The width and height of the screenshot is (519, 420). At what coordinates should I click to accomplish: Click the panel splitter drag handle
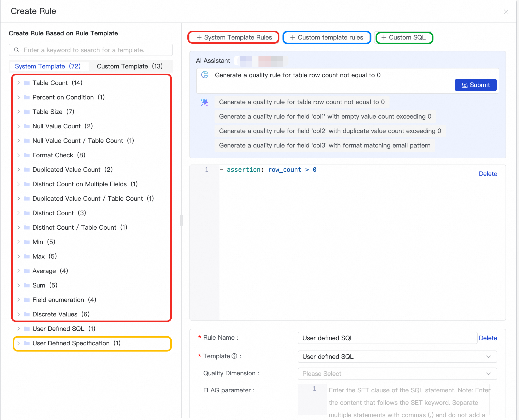(181, 220)
